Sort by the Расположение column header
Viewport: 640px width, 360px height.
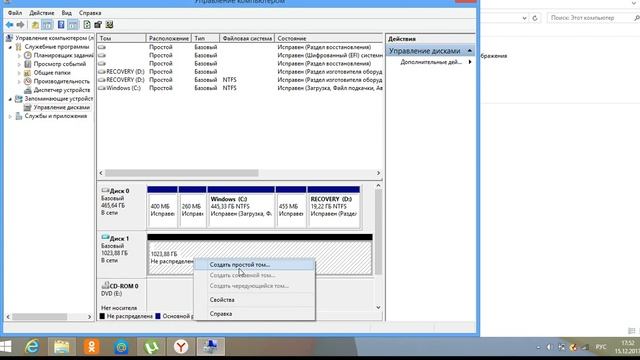169,38
